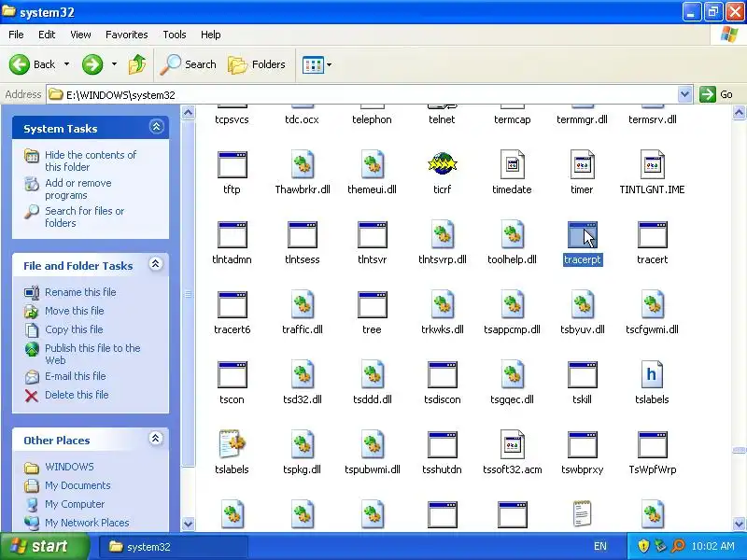Select the Thawbrkr.dll file icon
Image resolution: width=747 pixels, height=560 pixels.
click(x=303, y=165)
